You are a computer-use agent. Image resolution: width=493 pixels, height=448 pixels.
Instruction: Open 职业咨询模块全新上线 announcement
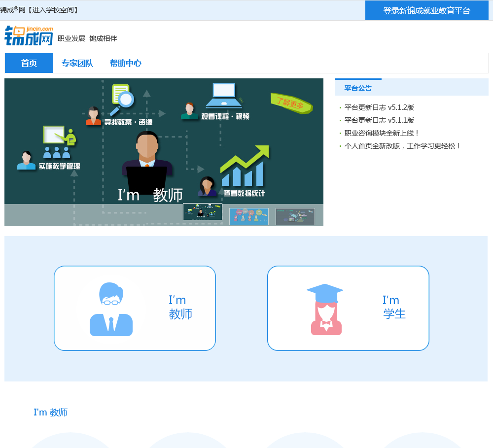tap(382, 133)
